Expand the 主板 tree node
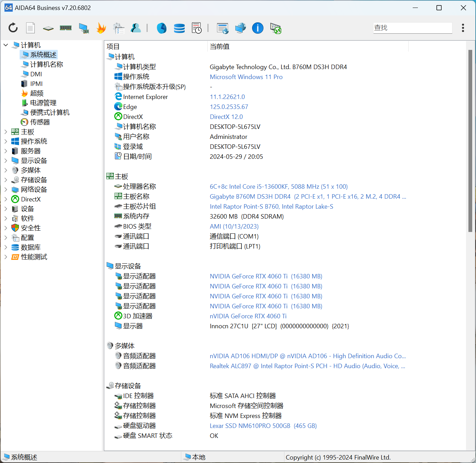476x463 pixels. [6, 132]
